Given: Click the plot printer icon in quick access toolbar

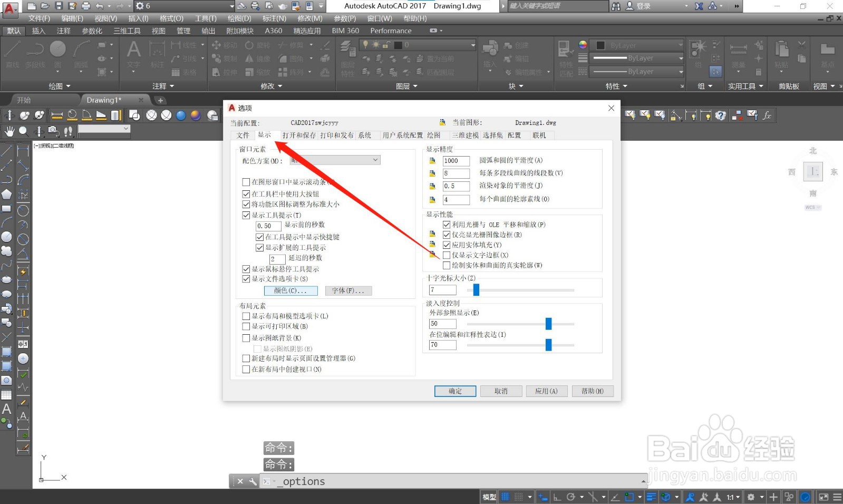Looking at the screenshot, I should [86, 6].
